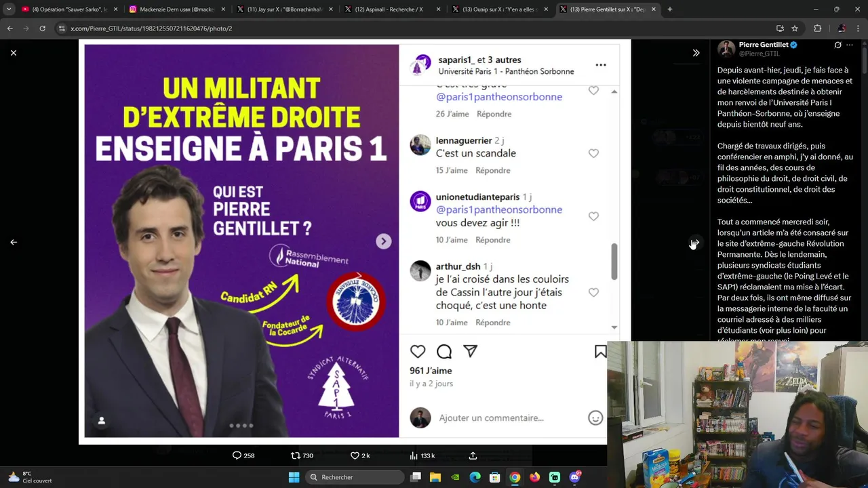Screen dimensions: 868x488
Task: Close the photo viewer with the X
Action: 14,53
